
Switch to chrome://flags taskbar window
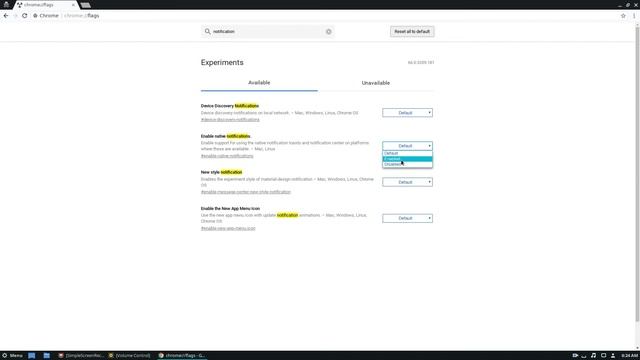tap(182, 356)
